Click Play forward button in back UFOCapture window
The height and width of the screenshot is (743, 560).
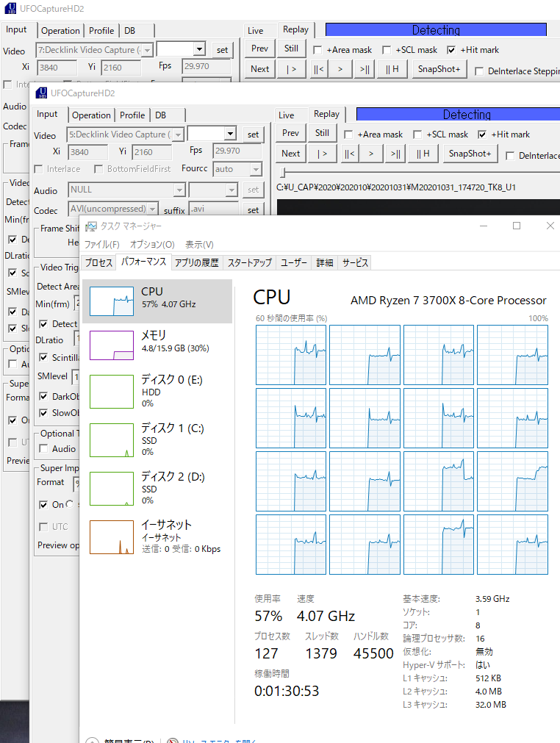340,69
